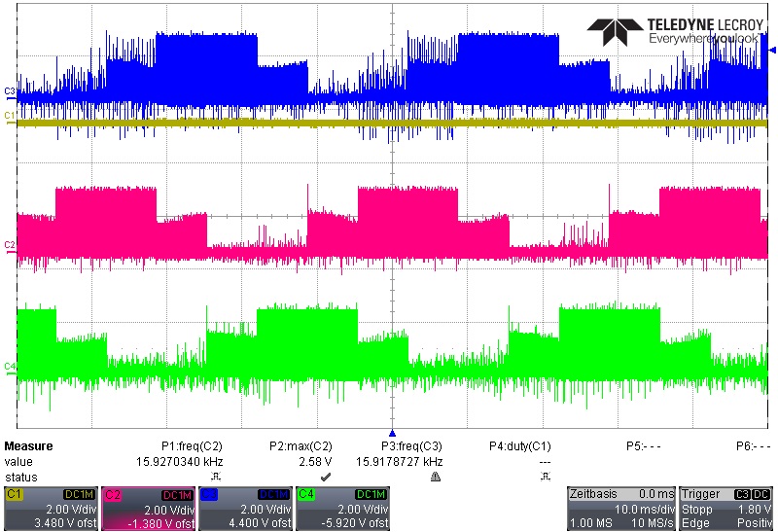Click the P1 value 15.9270340 kHz
778x532 pixels.
pos(180,462)
